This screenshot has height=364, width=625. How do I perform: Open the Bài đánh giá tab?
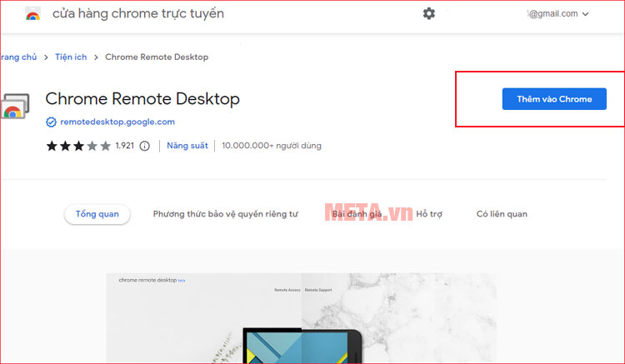(x=357, y=214)
